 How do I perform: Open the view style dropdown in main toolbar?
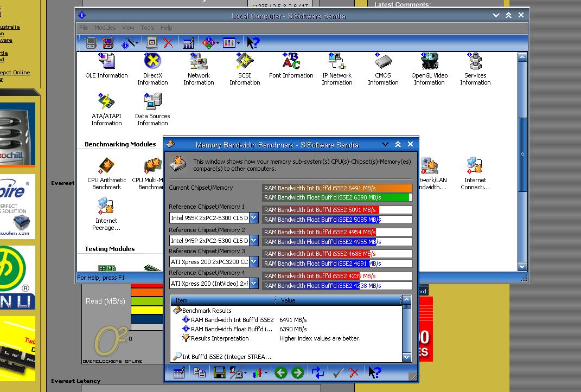tap(238, 43)
